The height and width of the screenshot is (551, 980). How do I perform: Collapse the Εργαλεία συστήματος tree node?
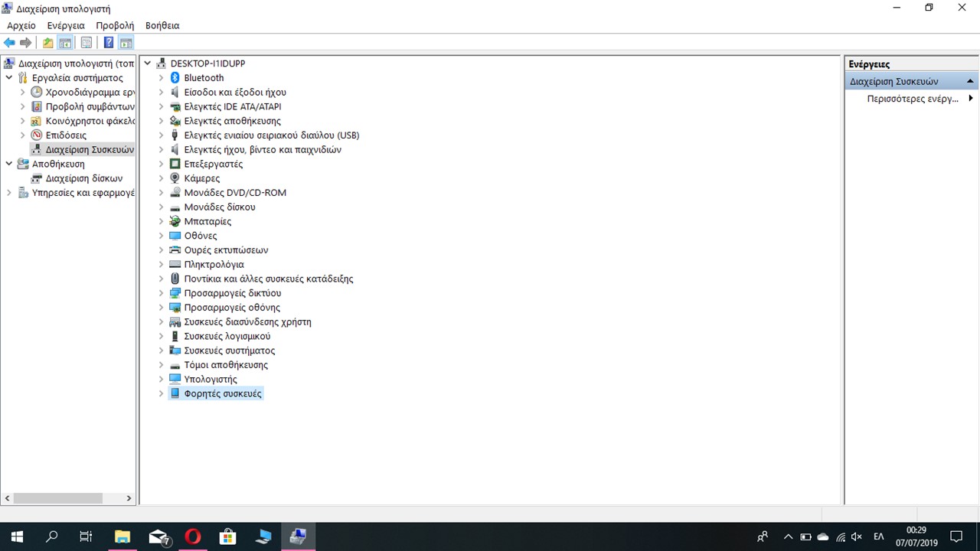[x=9, y=78]
